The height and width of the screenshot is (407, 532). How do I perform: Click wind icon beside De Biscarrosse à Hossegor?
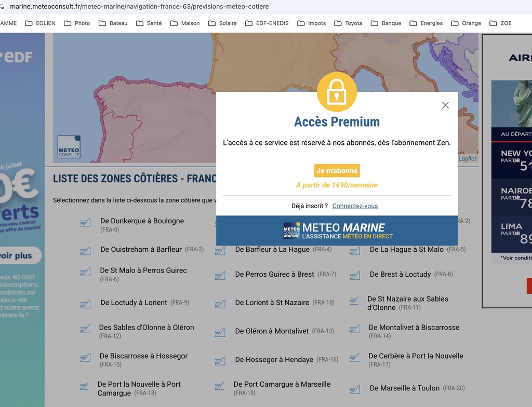click(x=85, y=358)
